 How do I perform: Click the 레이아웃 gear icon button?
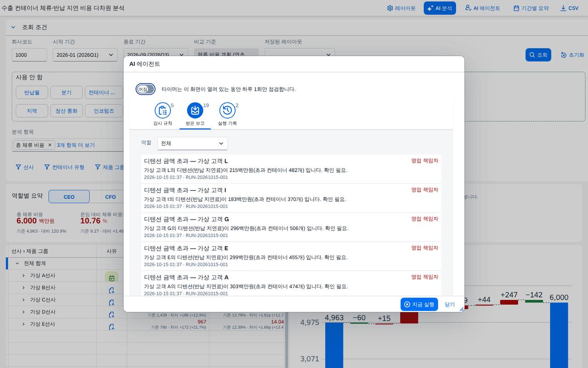(x=390, y=8)
